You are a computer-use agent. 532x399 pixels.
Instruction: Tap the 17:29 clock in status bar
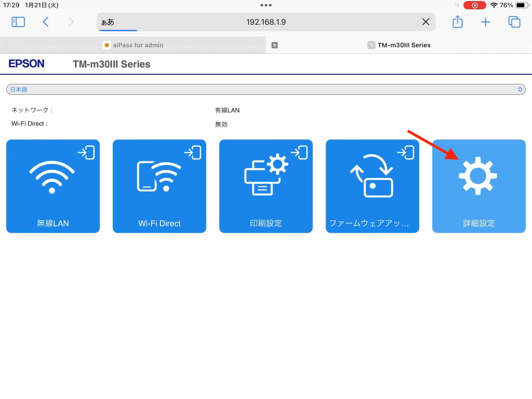11,5
